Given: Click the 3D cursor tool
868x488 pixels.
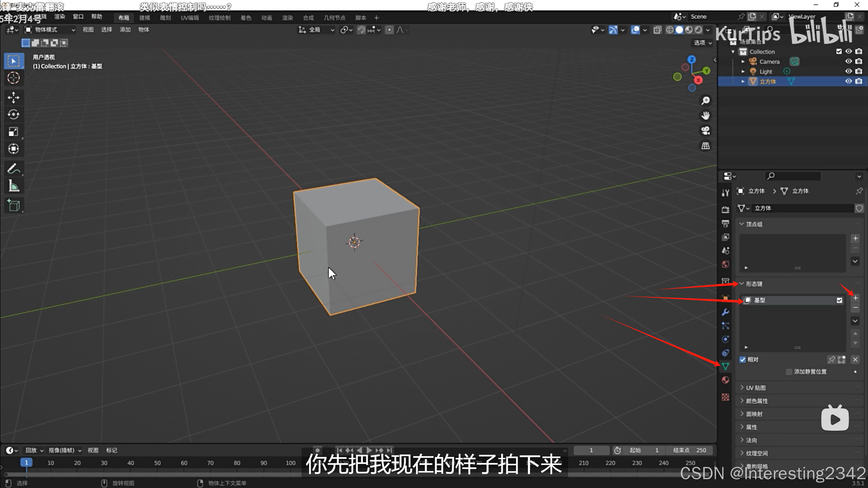Looking at the screenshot, I should 14,78.
